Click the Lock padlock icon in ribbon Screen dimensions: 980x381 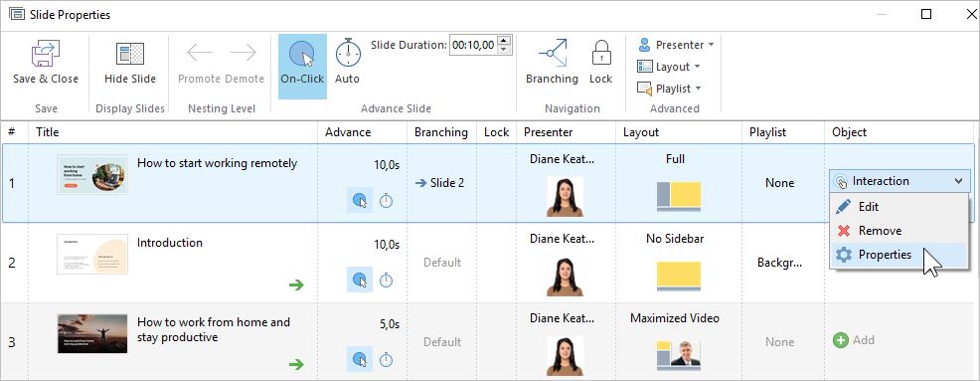click(x=600, y=54)
